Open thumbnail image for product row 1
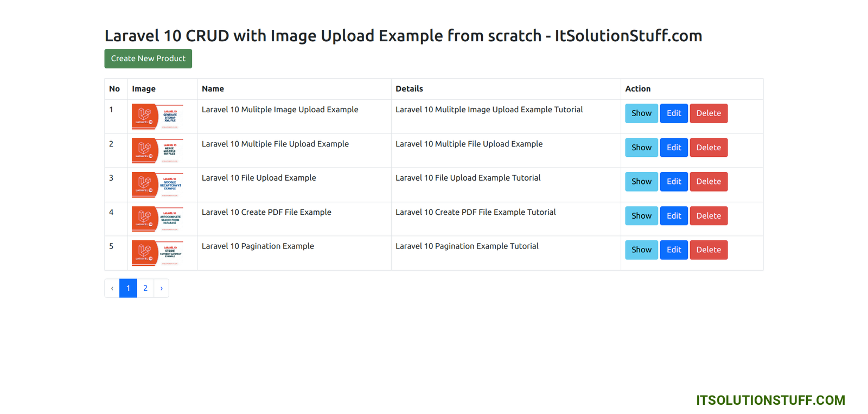The height and width of the screenshot is (414, 868). 157,117
